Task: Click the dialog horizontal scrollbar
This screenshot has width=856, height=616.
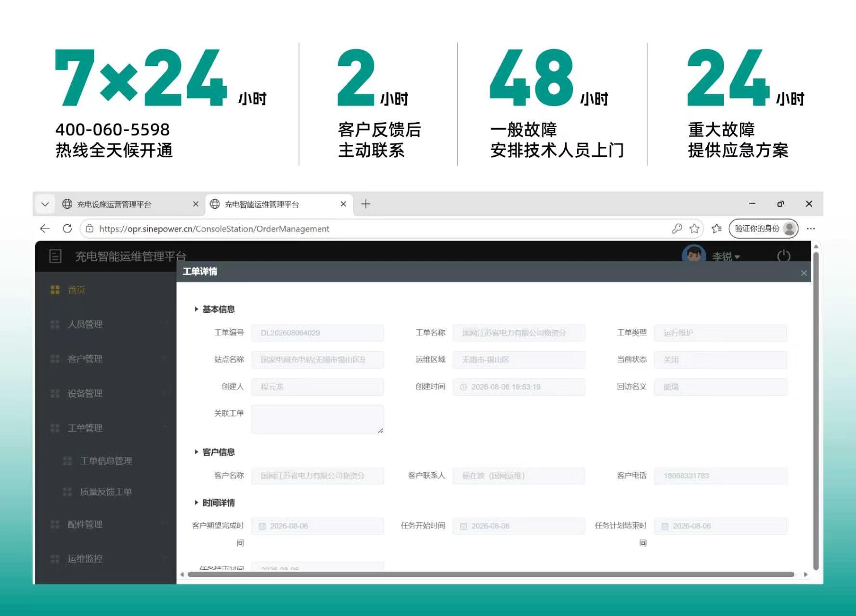Action: [491, 574]
